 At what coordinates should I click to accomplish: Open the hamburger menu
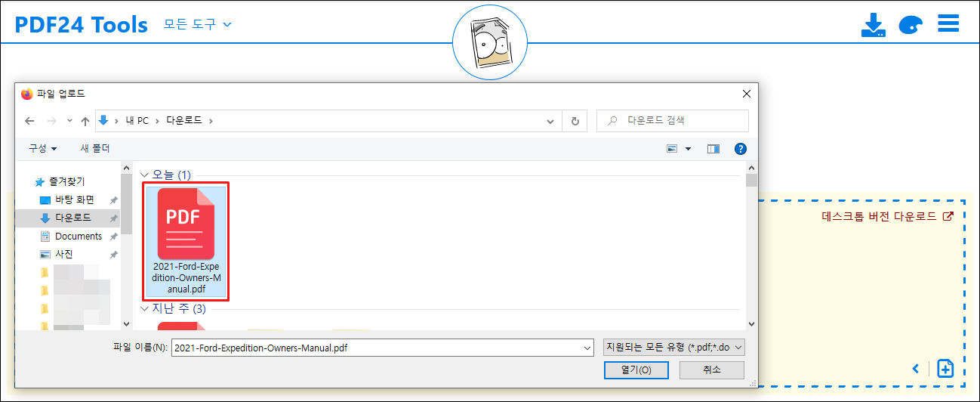(948, 23)
